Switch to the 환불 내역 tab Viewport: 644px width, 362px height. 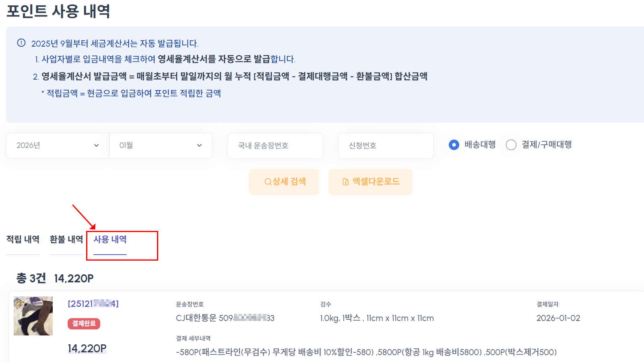point(66,239)
